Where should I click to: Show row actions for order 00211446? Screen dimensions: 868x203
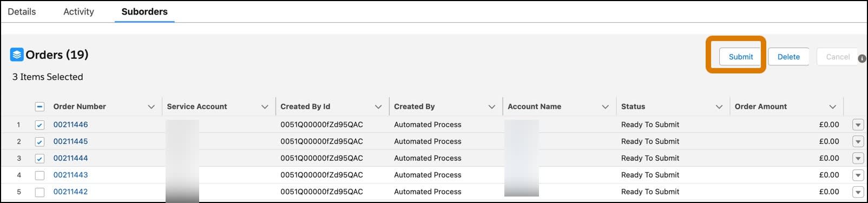[x=858, y=125]
